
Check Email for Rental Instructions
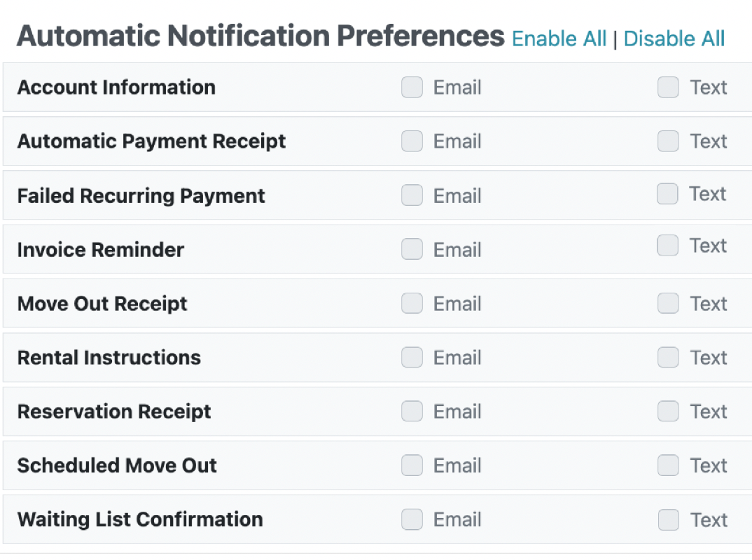tap(412, 357)
